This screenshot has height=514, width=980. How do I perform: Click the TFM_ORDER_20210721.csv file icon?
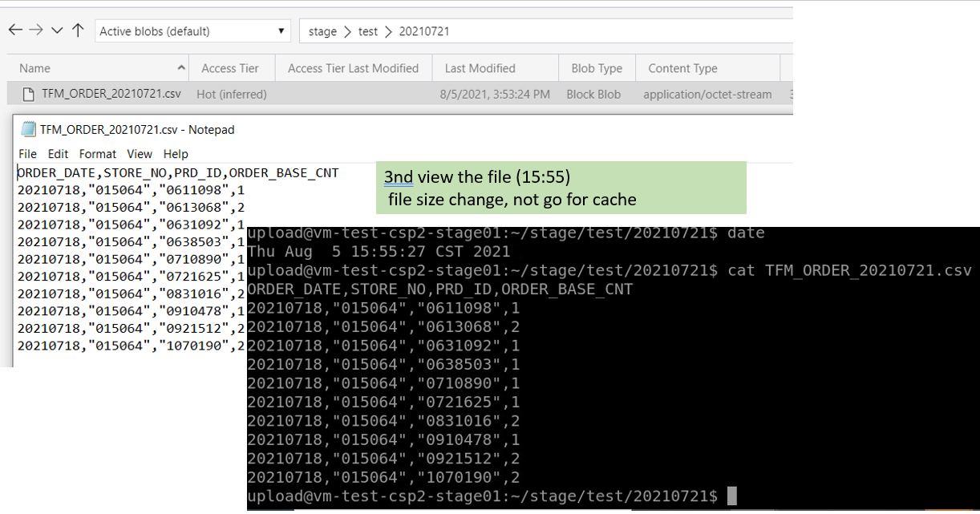[26, 94]
